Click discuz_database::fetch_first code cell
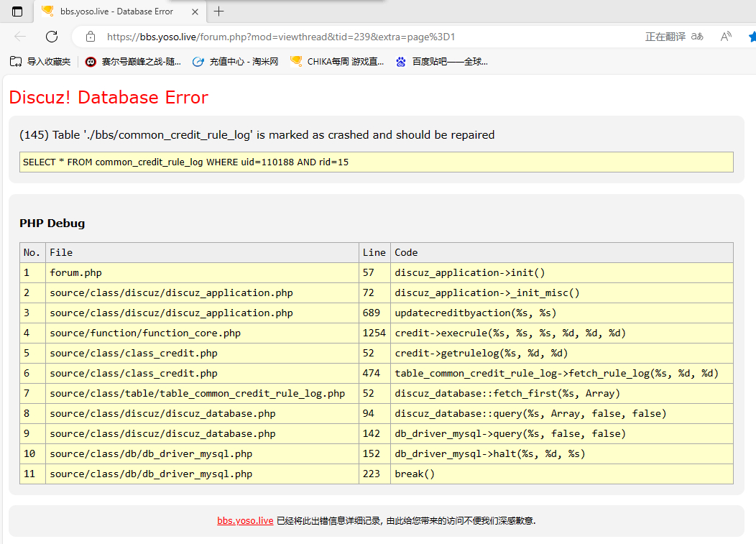The height and width of the screenshot is (544, 756). (562, 394)
